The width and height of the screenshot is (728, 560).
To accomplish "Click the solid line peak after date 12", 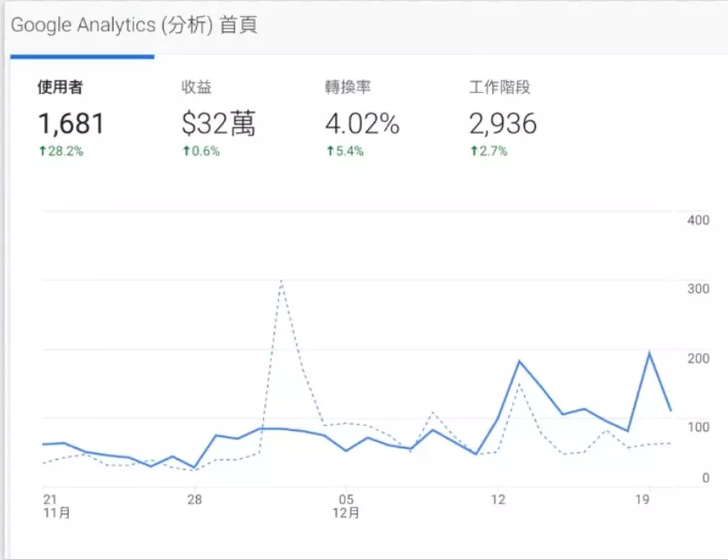I will [x=519, y=361].
